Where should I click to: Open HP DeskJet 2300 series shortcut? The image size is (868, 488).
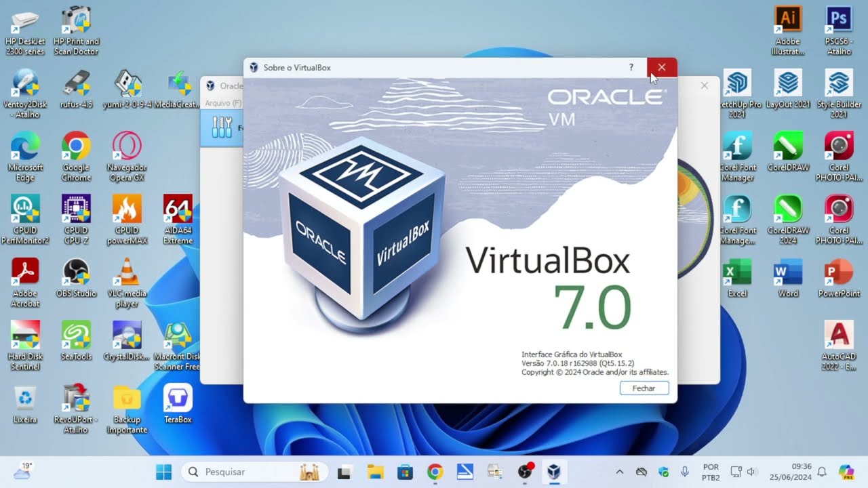point(25,31)
